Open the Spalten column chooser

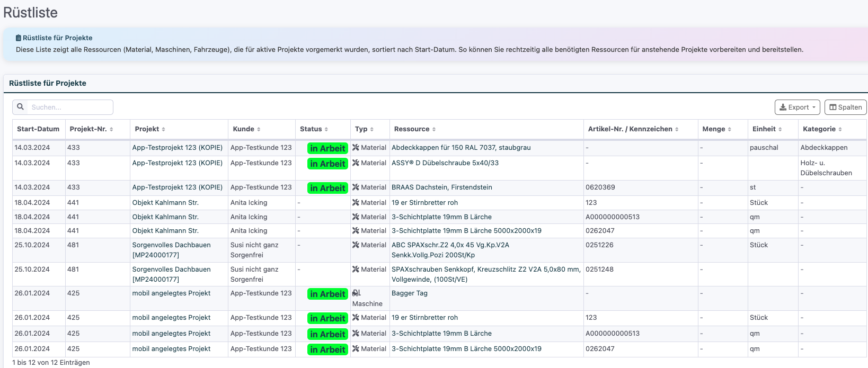tap(845, 107)
